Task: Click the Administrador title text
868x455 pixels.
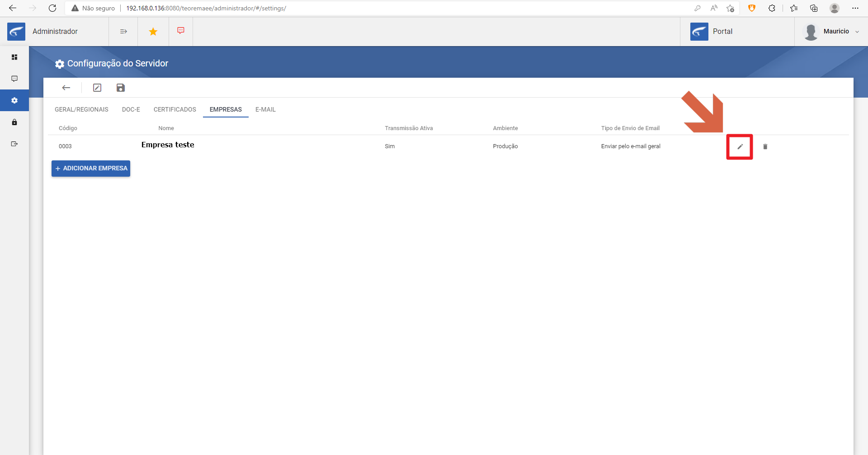Action: 55,31
